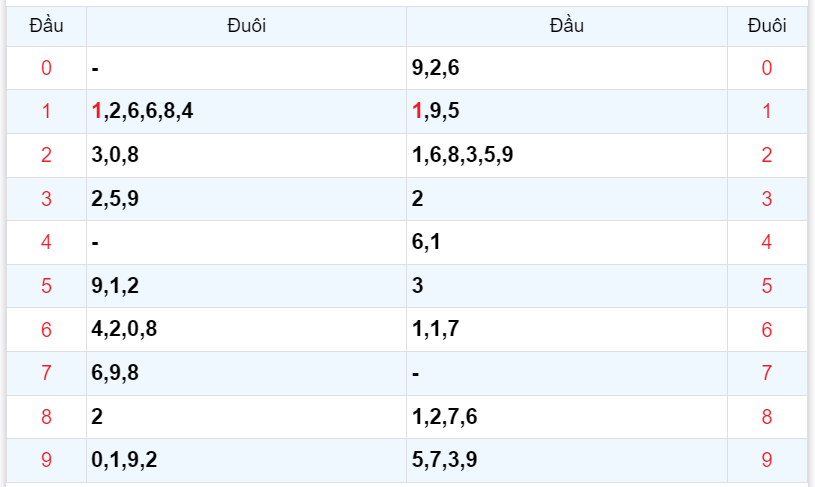Click the cell showing 1,1,7
Image resolution: width=815 pixels, height=487 pixels.
435,329
